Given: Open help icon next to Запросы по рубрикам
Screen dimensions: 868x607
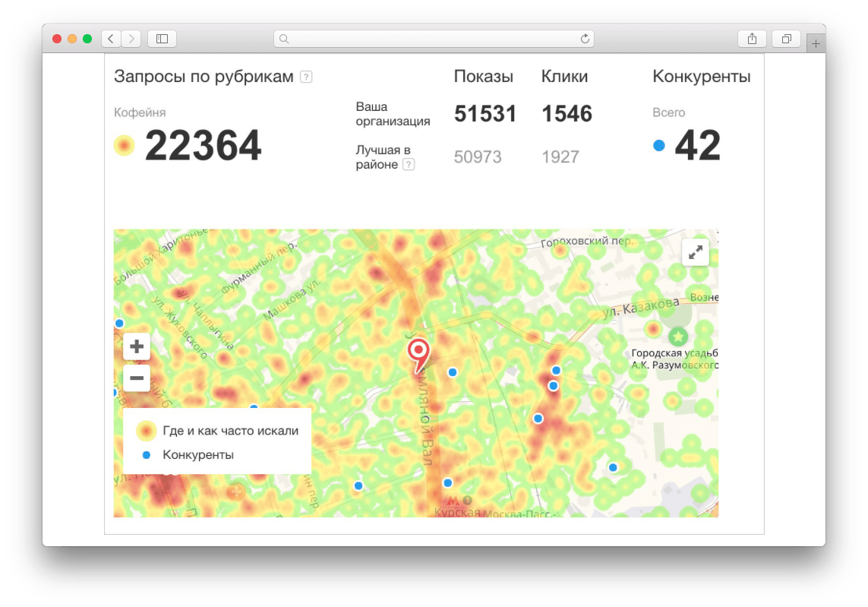Looking at the screenshot, I should [x=306, y=77].
